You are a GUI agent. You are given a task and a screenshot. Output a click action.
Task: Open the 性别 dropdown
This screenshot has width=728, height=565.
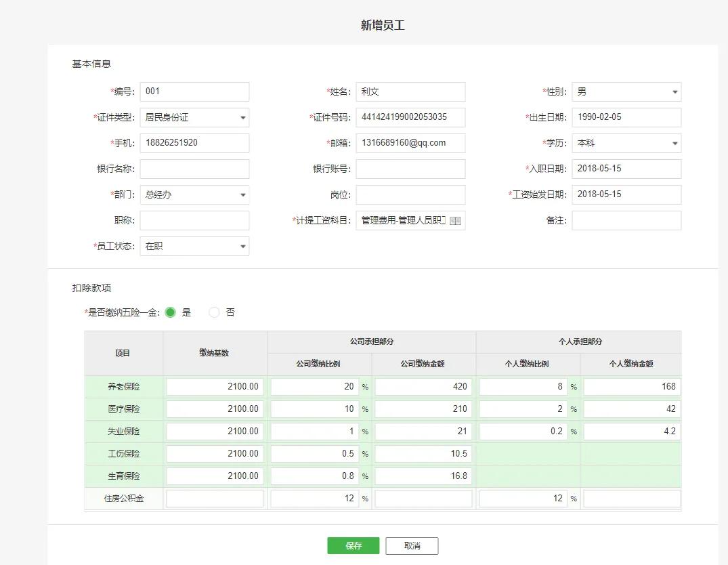click(x=674, y=91)
